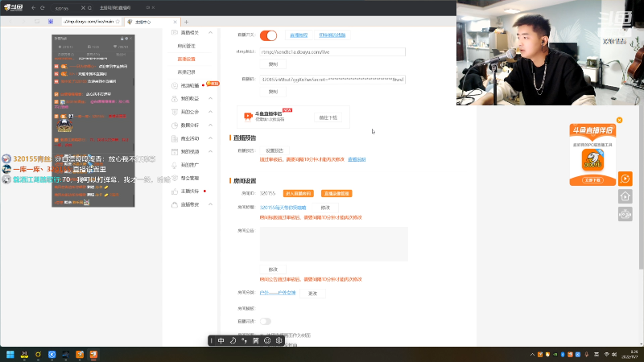Screen dimensions: 644x362
Task: Click the blue K app in taskbar
Action: tap(52, 355)
